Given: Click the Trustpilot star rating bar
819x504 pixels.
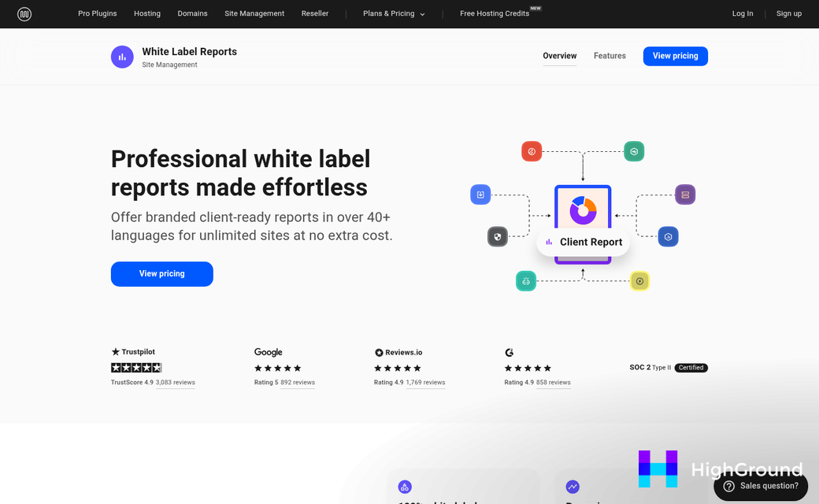Looking at the screenshot, I should [x=136, y=367].
